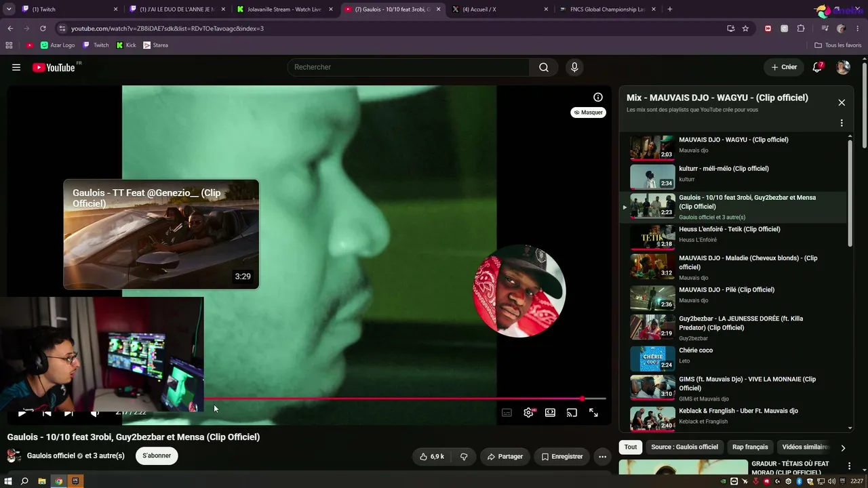This screenshot has width=868, height=488.
Task: Open the account avatar menu
Action: pos(843,67)
